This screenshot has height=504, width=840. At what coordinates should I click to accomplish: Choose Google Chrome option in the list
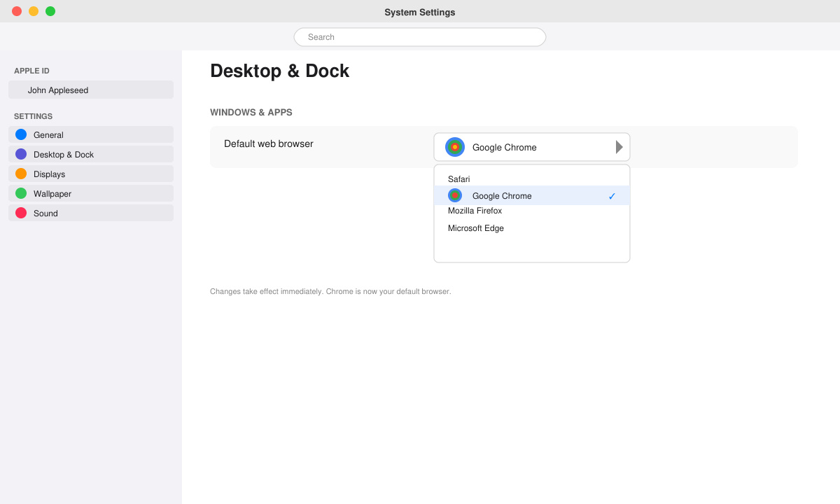[x=532, y=195]
